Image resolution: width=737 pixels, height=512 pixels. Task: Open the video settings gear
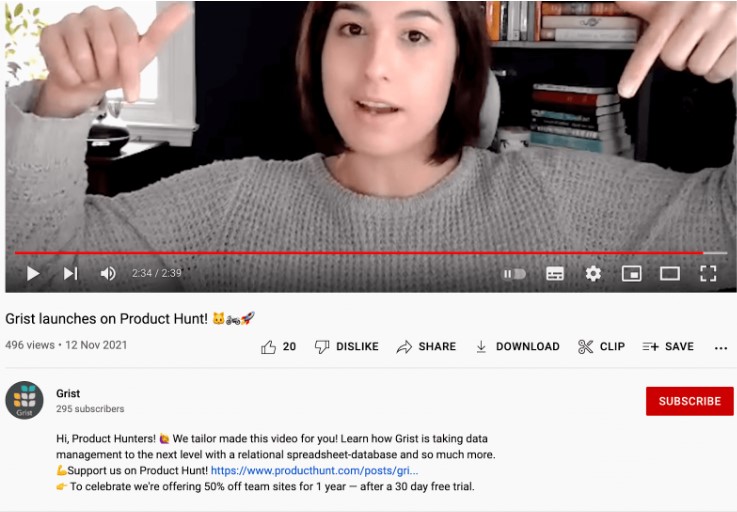click(x=593, y=273)
